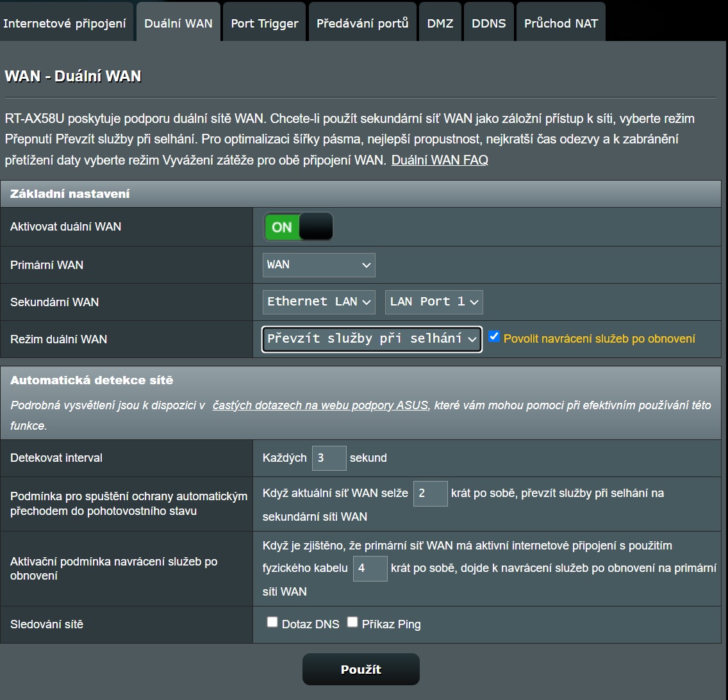Select the Duální WAN tab
The height and width of the screenshot is (700, 728).
pyautogui.click(x=178, y=23)
